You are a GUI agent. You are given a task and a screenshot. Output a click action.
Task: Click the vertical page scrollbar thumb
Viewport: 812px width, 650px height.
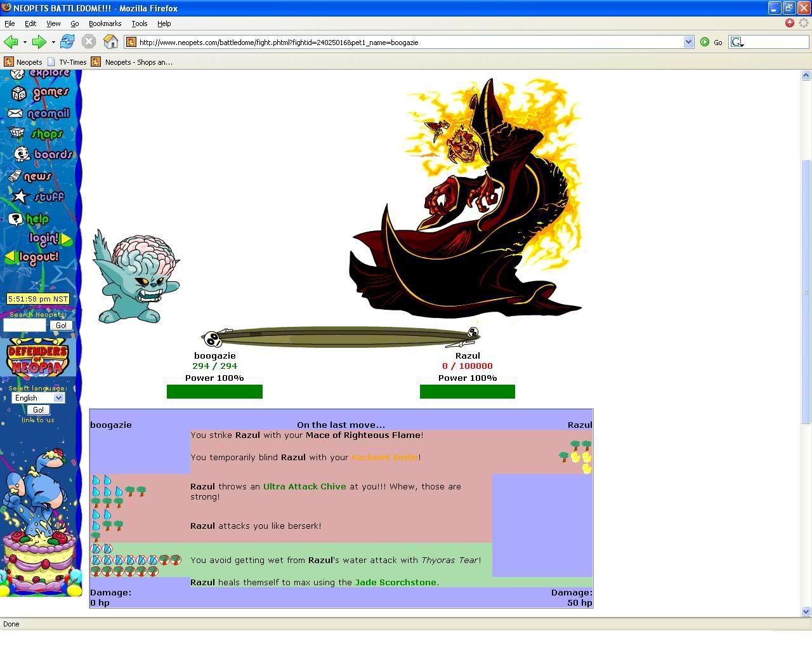coord(806,291)
